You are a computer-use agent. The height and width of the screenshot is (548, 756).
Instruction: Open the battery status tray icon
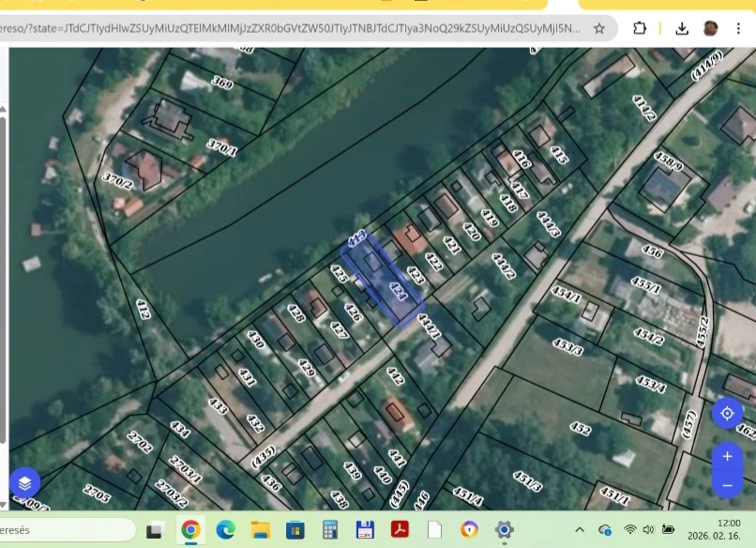pyautogui.click(x=668, y=529)
